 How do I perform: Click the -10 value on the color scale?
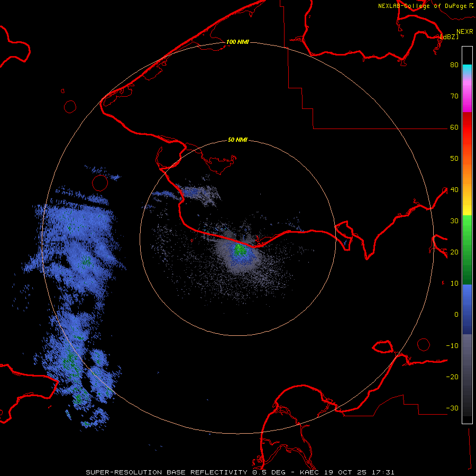(452, 346)
